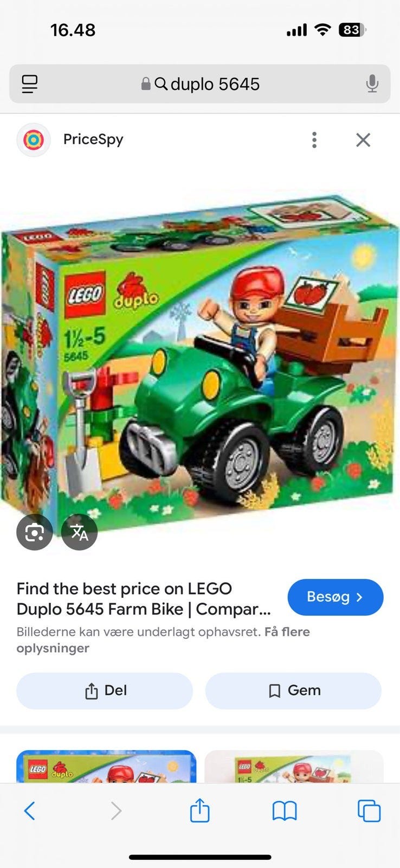
Task: Open the Safari share sheet icon
Action: (199, 810)
